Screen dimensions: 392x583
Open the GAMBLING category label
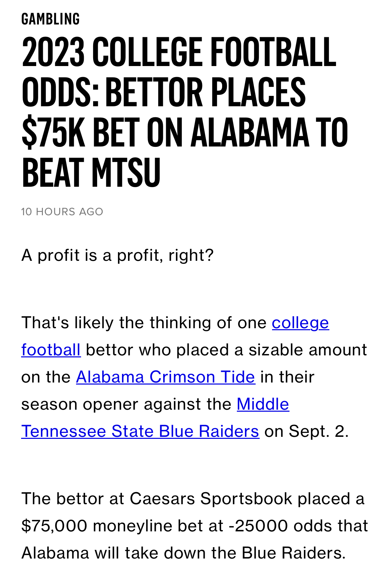pyautogui.click(x=51, y=19)
